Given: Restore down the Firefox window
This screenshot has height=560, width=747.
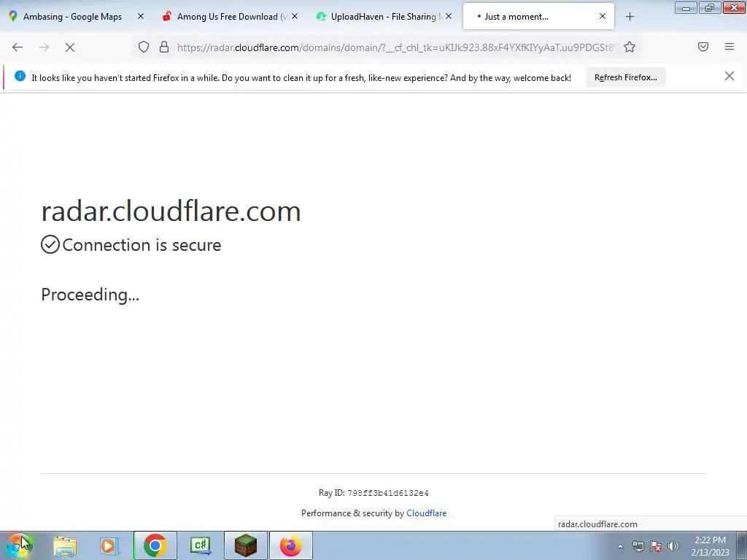Looking at the screenshot, I should 710,7.
